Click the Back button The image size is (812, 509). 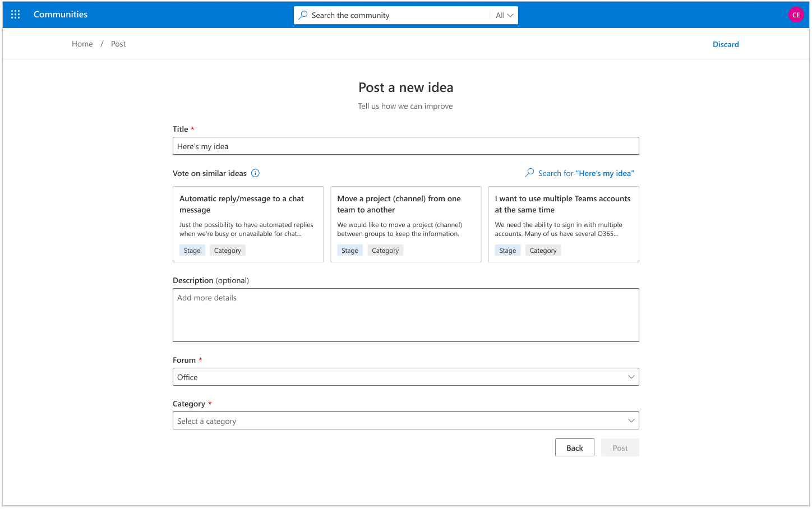[x=574, y=447]
